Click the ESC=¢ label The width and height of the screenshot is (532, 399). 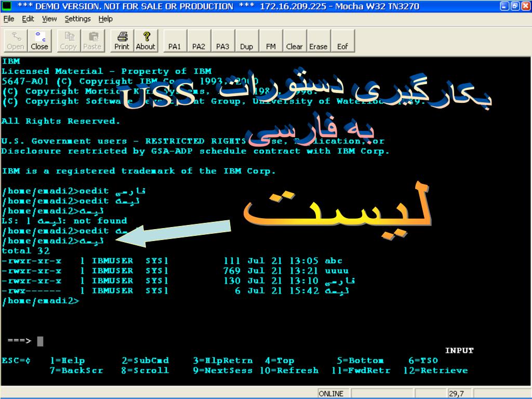[16, 361]
